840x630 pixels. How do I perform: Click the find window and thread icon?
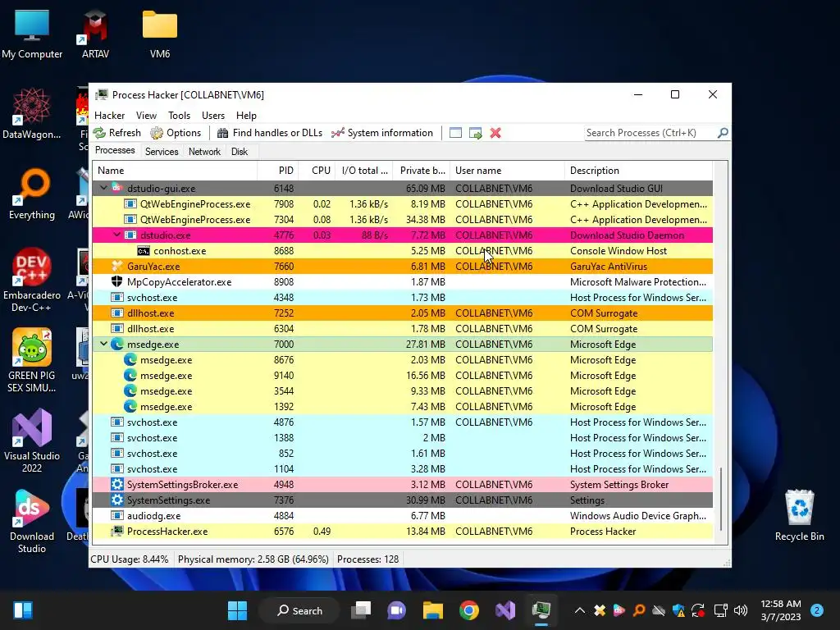(475, 133)
